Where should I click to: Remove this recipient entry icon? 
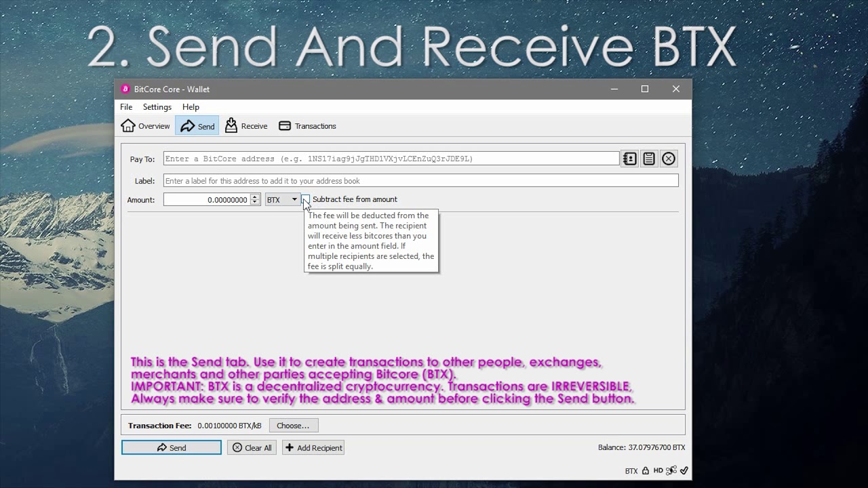click(669, 159)
